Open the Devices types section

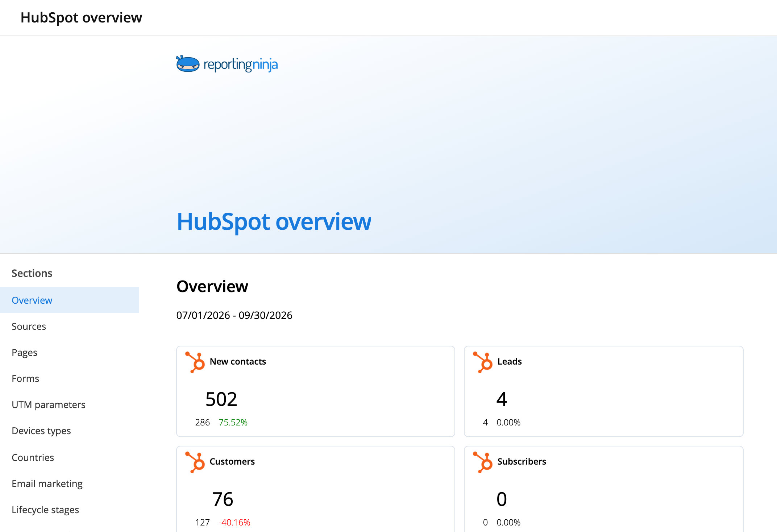click(x=70, y=431)
